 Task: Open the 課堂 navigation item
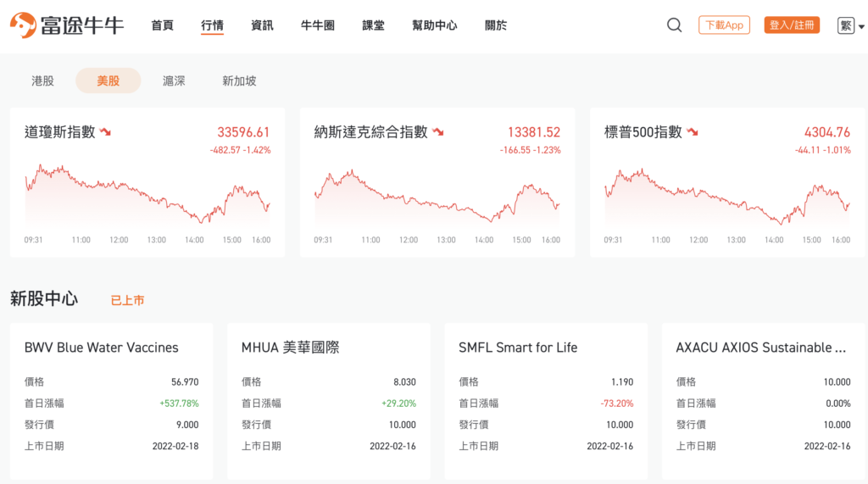(373, 25)
